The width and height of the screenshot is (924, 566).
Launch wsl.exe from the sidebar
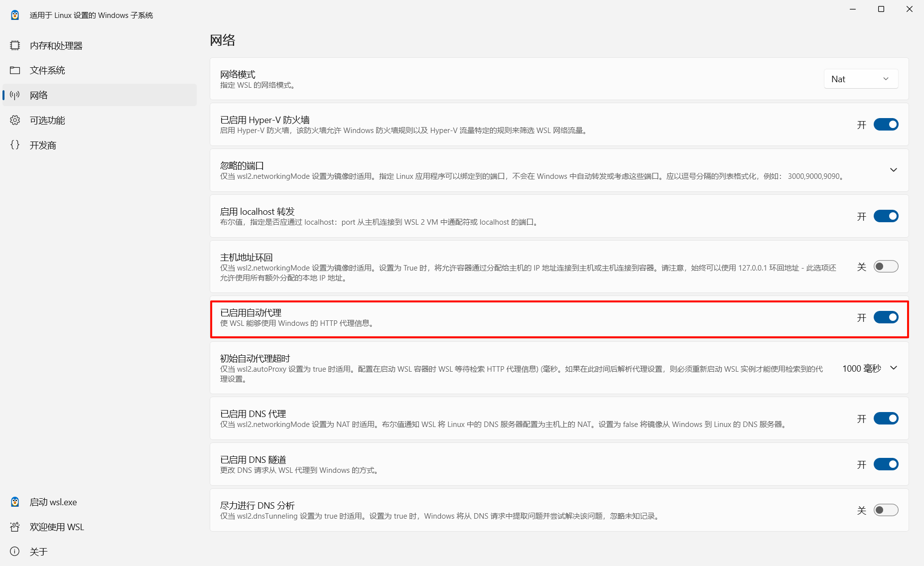(100, 502)
